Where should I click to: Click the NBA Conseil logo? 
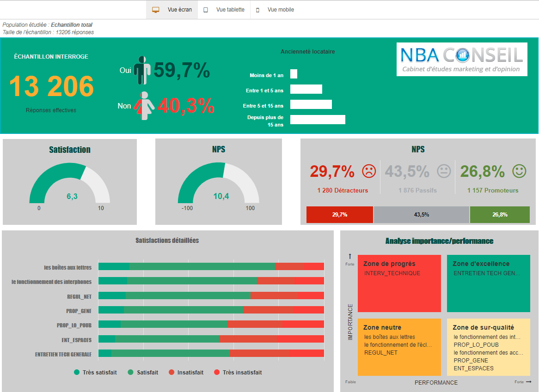(x=462, y=60)
